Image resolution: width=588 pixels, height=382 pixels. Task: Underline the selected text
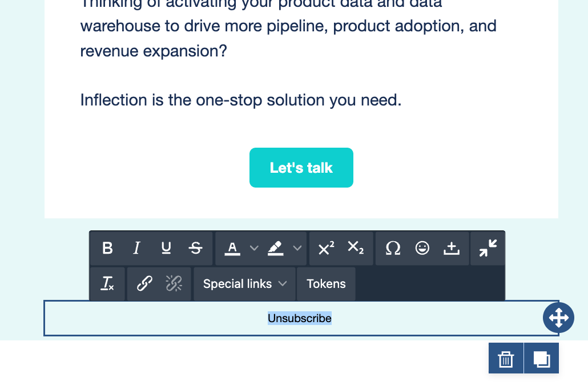pyautogui.click(x=166, y=248)
